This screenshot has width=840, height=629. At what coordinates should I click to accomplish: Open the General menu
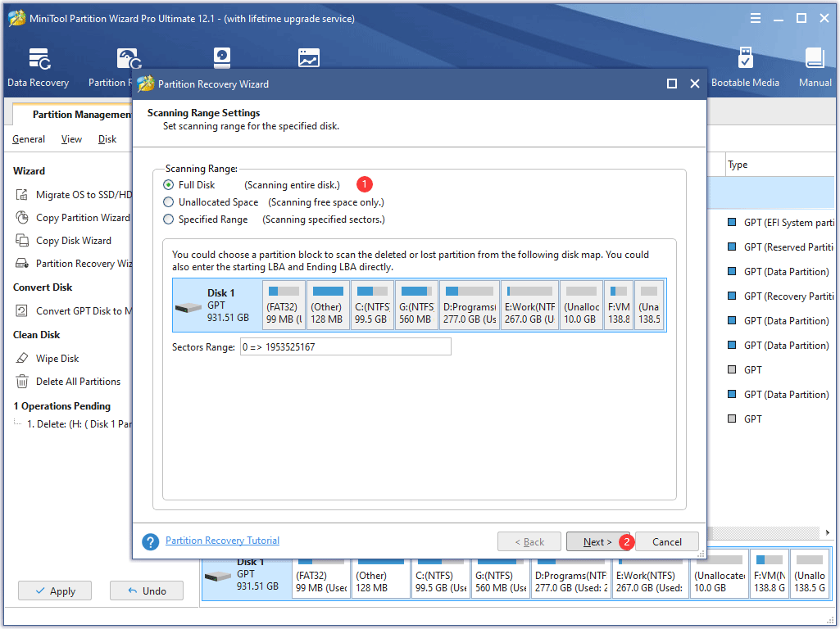point(29,139)
